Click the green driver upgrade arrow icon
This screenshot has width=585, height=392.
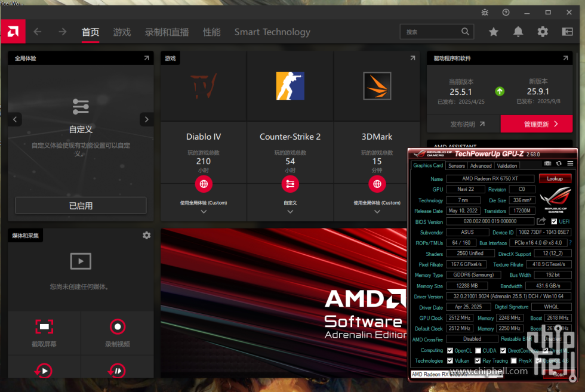500,91
